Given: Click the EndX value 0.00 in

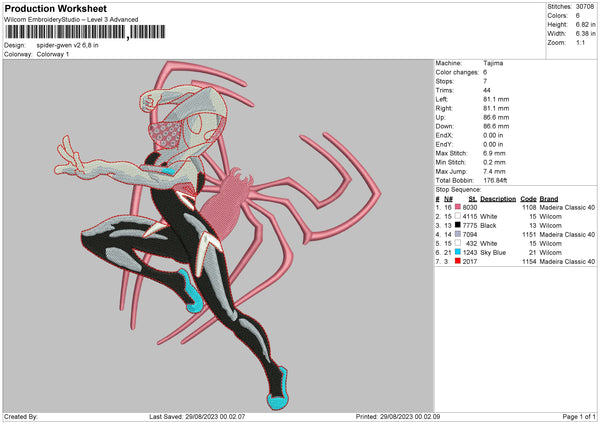Looking at the screenshot, I should 493,135.
